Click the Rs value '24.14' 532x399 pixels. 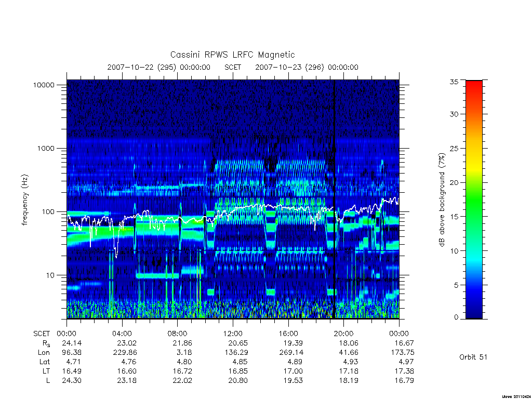point(72,343)
